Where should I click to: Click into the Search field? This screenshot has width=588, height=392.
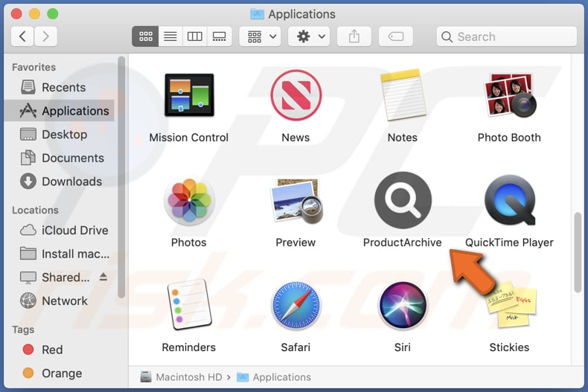click(x=507, y=36)
